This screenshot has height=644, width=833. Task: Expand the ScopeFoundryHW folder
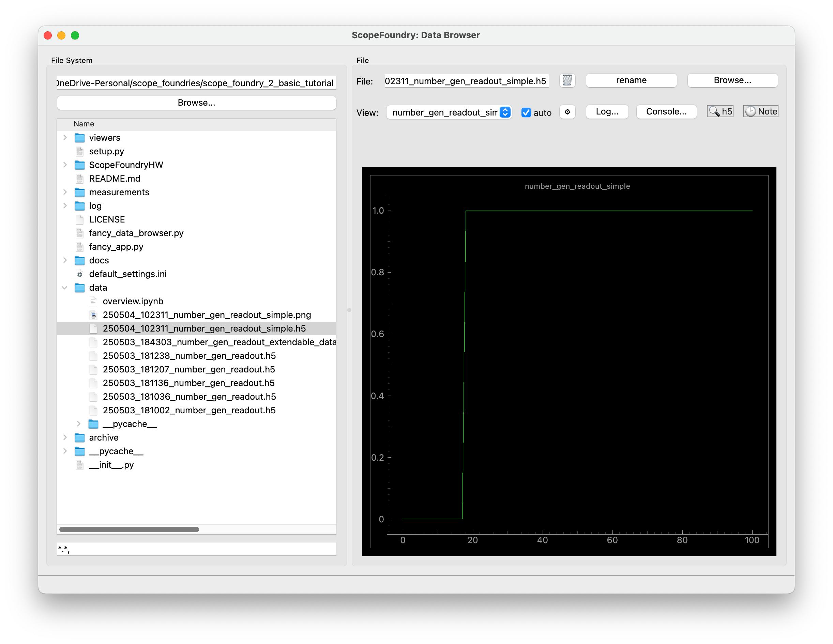(x=65, y=165)
